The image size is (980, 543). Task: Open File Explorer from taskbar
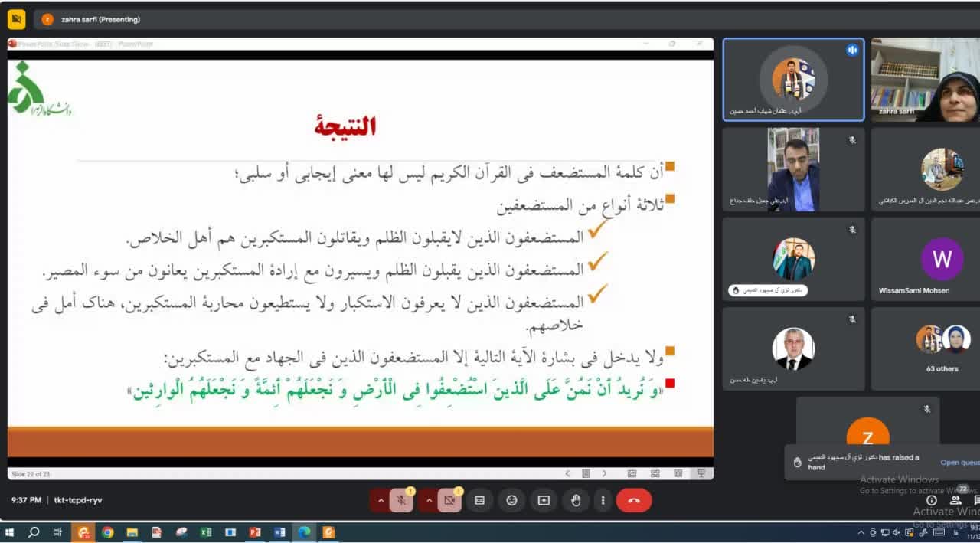[x=132, y=532]
